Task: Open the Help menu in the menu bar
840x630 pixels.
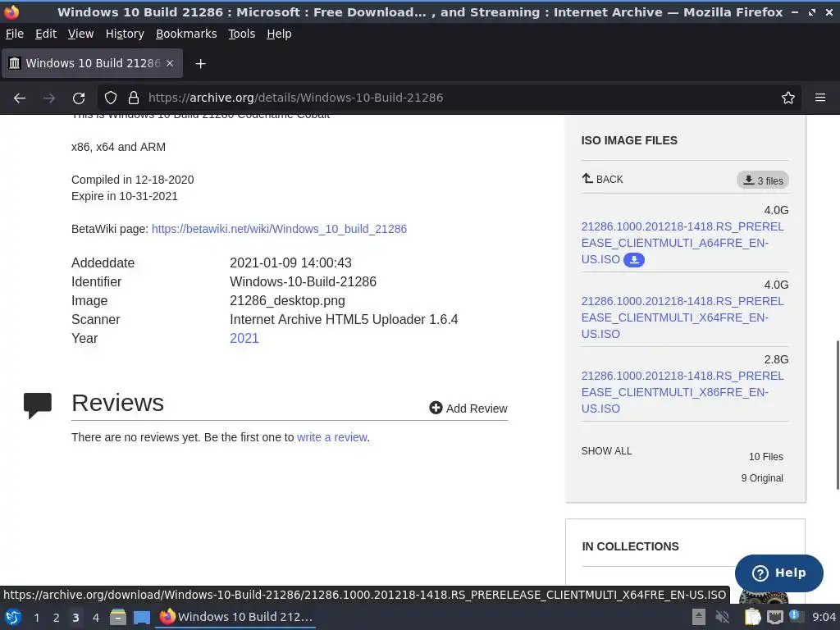Action: (279, 34)
